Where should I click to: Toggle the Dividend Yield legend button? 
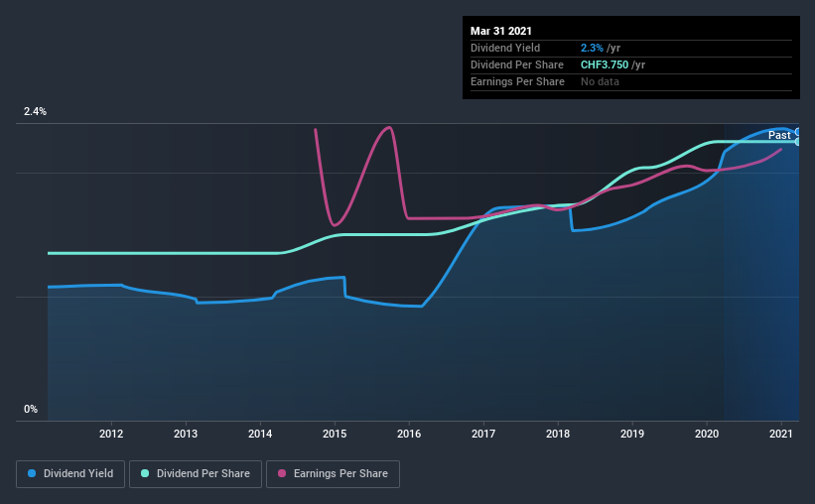tap(72, 474)
